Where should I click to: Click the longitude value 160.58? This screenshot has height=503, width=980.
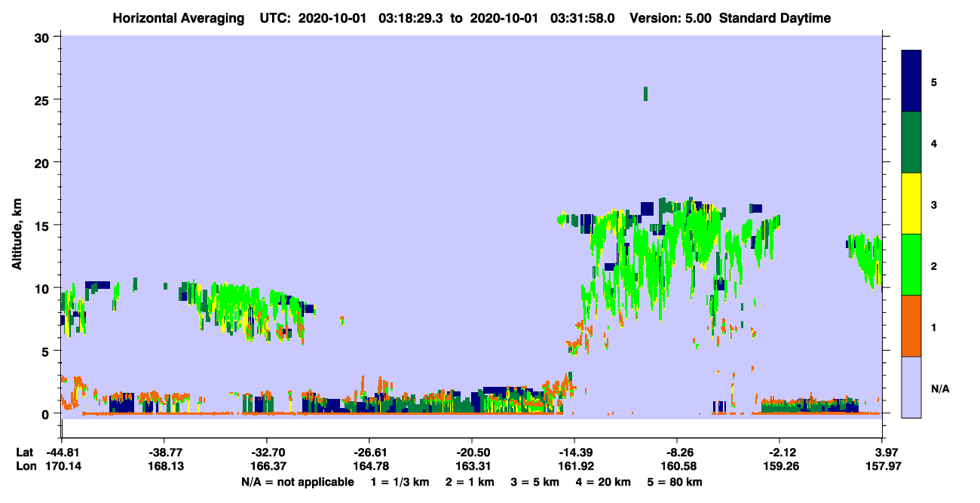click(678, 466)
